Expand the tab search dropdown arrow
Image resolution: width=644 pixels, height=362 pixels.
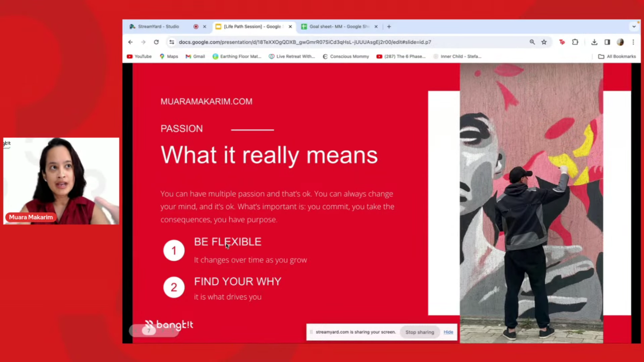(634, 27)
